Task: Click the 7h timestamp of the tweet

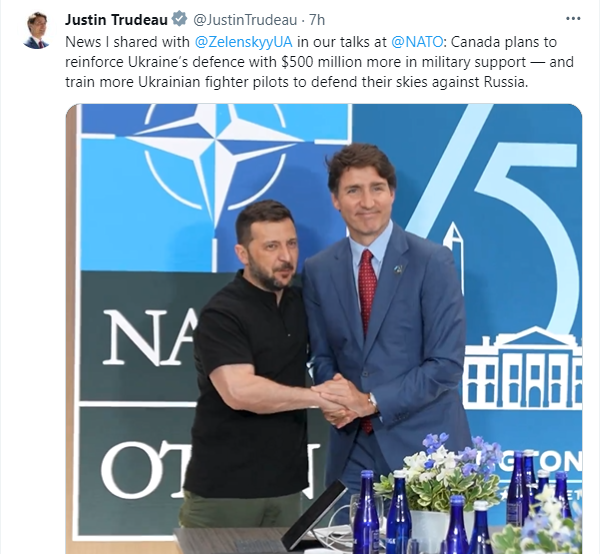Action: (x=317, y=20)
